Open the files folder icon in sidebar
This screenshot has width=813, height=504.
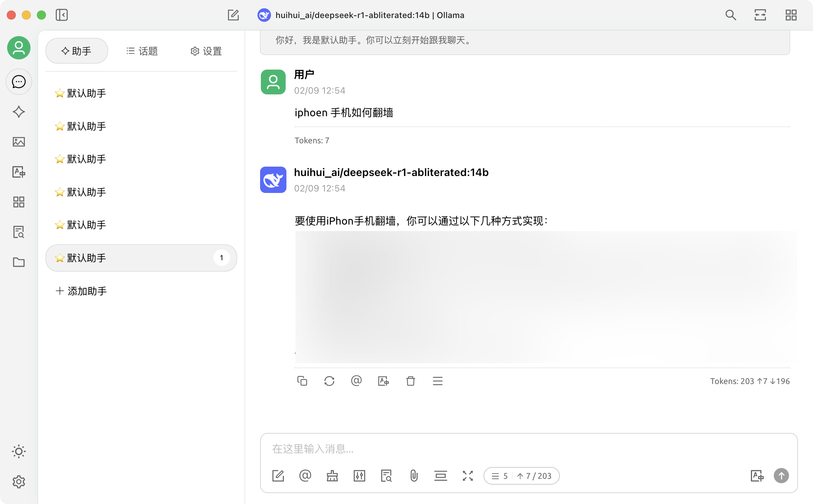(19, 262)
